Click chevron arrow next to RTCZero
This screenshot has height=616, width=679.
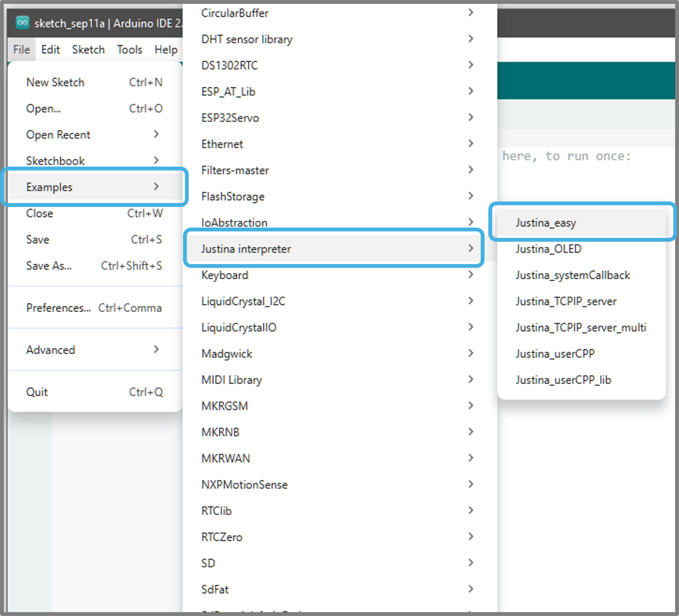pyautogui.click(x=470, y=537)
